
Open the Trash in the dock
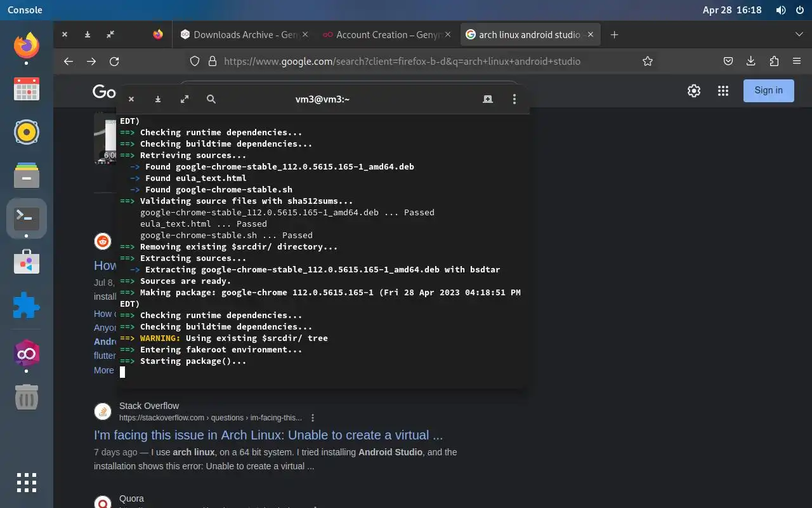[x=27, y=398]
